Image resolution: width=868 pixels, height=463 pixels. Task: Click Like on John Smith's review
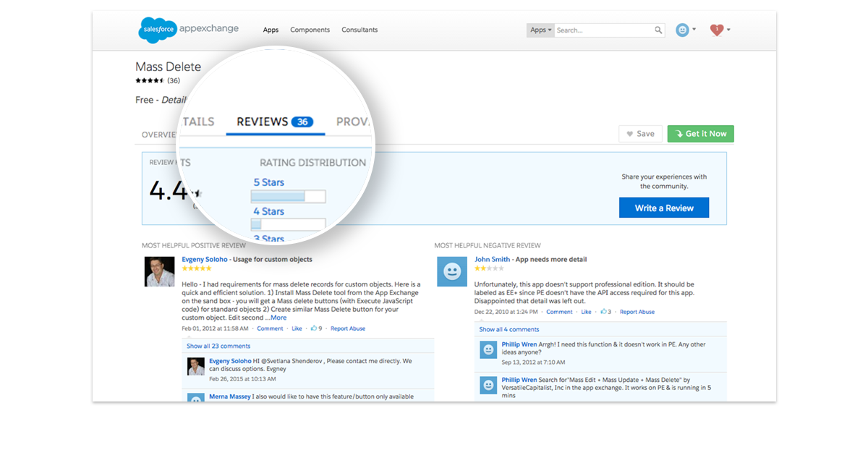click(586, 312)
